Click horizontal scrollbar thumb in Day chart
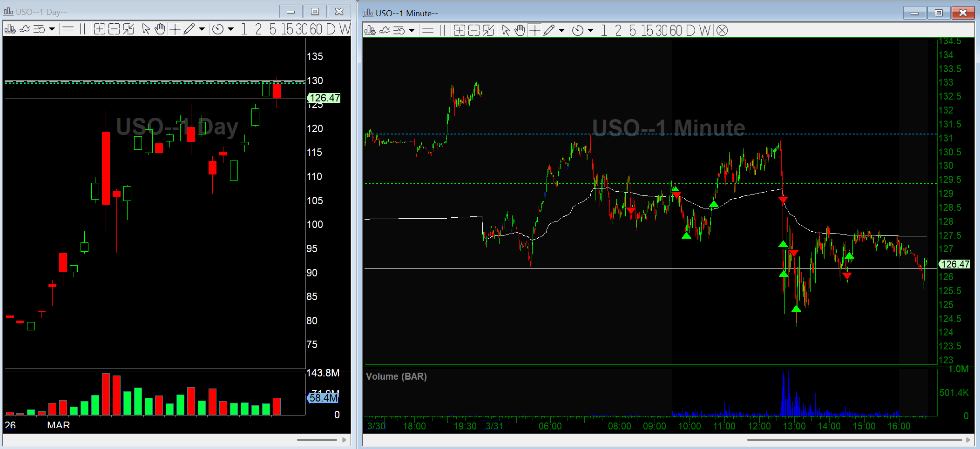The height and width of the screenshot is (449, 980). tap(317, 440)
